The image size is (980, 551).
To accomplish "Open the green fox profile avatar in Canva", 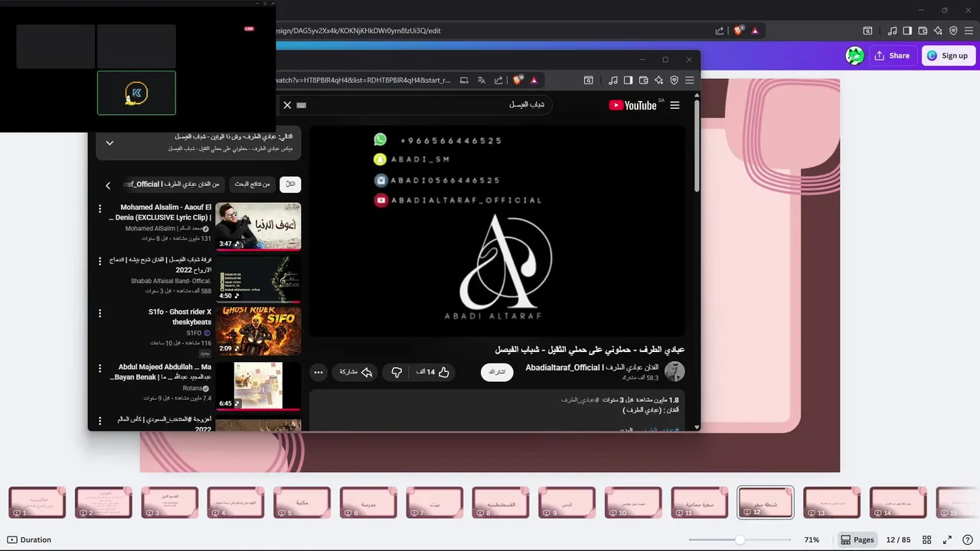I will coord(854,55).
